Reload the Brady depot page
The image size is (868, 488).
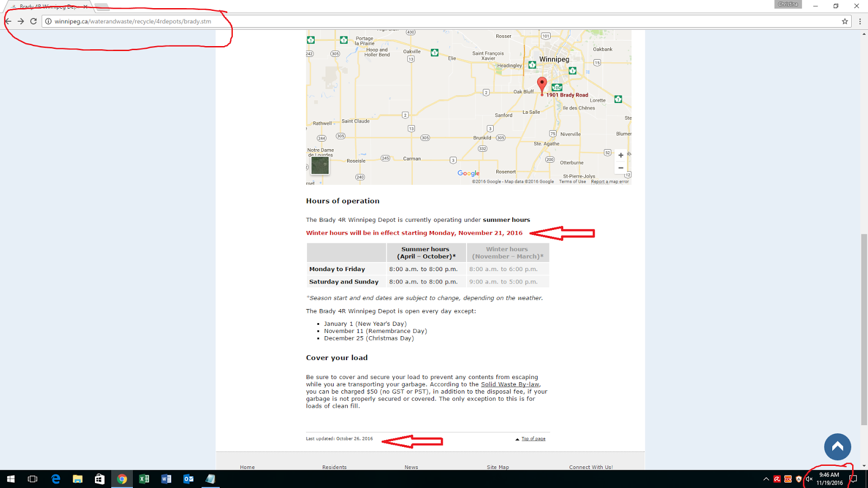pyautogui.click(x=34, y=21)
